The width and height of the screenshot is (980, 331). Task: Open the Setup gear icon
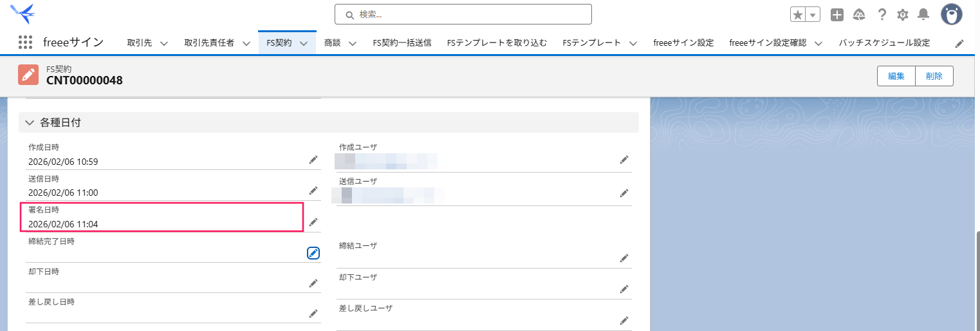click(903, 14)
